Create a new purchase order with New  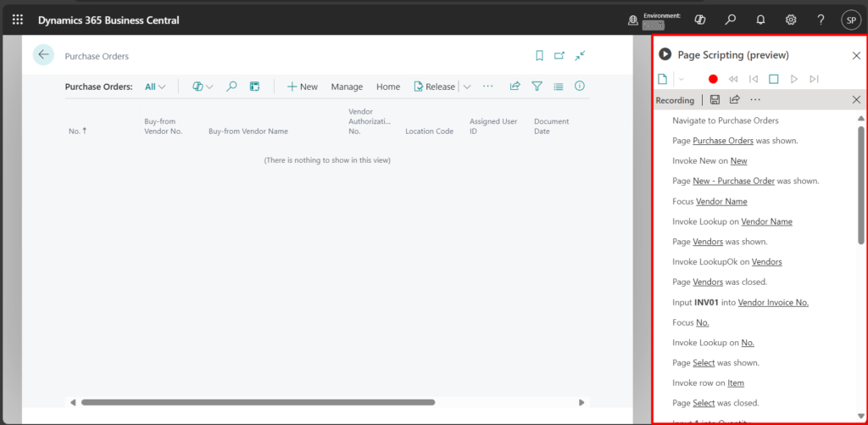303,87
